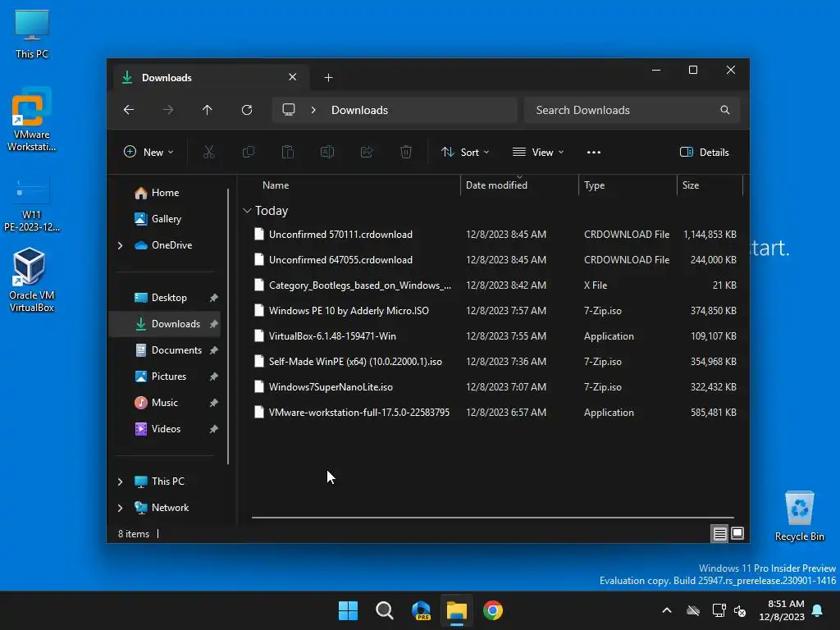The image size is (840, 630).
Task: Open taskbar clock and date
Action: (782, 610)
